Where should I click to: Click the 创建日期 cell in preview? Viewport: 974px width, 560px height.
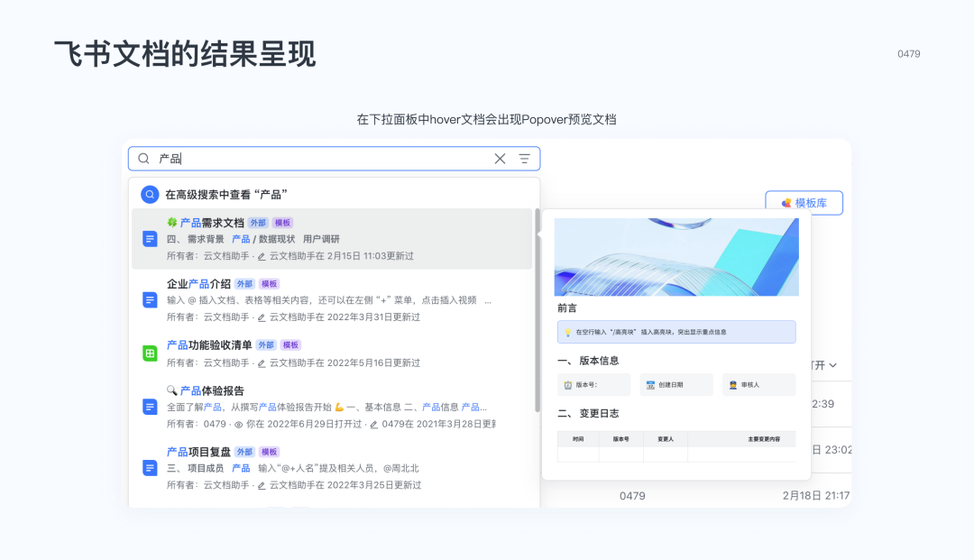pyautogui.click(x=676, y=385)
